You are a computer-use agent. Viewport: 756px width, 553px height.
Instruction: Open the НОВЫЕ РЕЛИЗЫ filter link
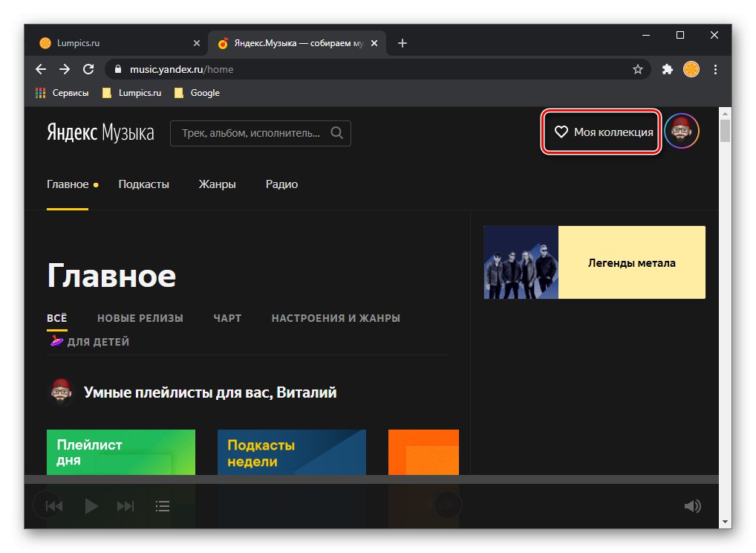(140, 318)
